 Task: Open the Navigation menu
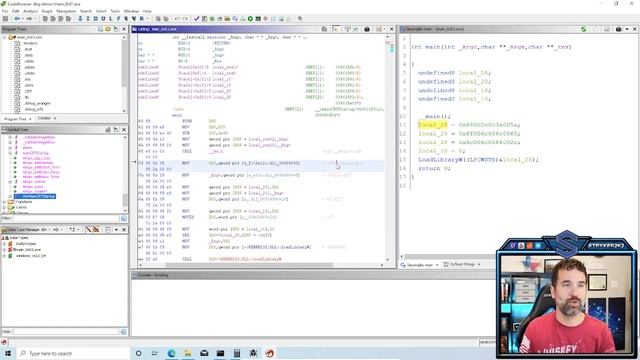point(66,11)
